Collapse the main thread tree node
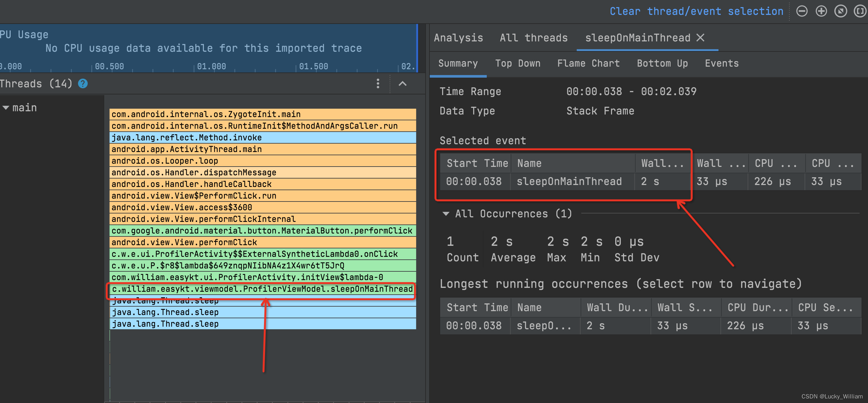This screenshot has height=403, width=868. pyautogui.click(x=6, y=108)
